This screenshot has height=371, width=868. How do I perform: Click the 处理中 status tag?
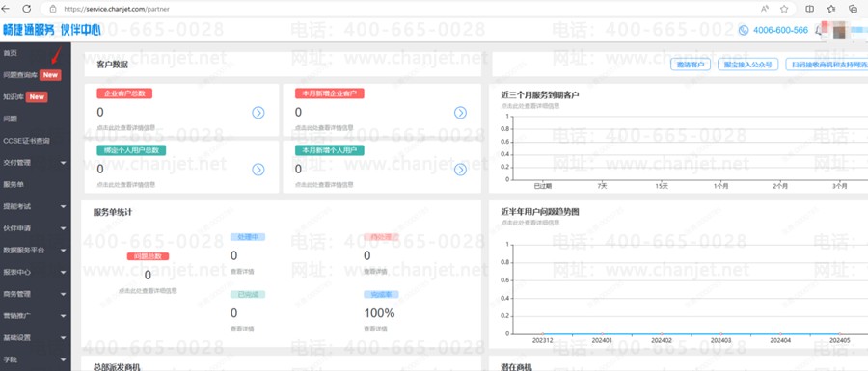tap(248, 237)
